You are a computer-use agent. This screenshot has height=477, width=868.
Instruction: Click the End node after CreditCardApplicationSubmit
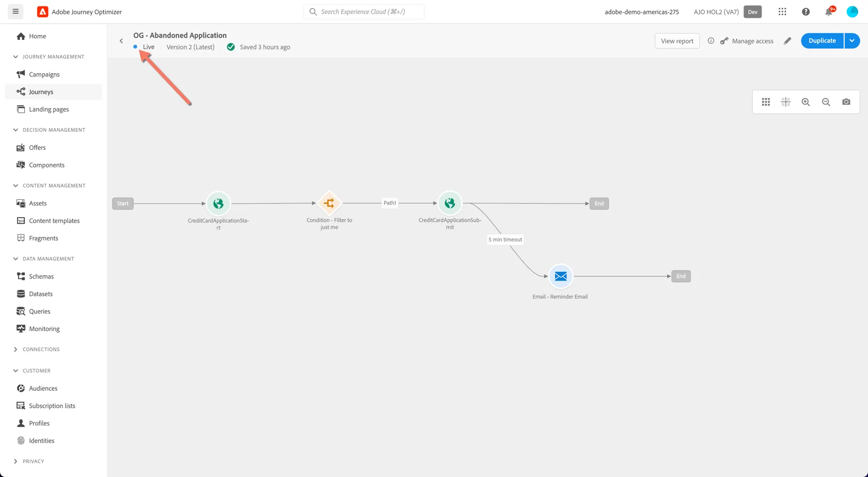pyautogui.click(x=599, y=204)
